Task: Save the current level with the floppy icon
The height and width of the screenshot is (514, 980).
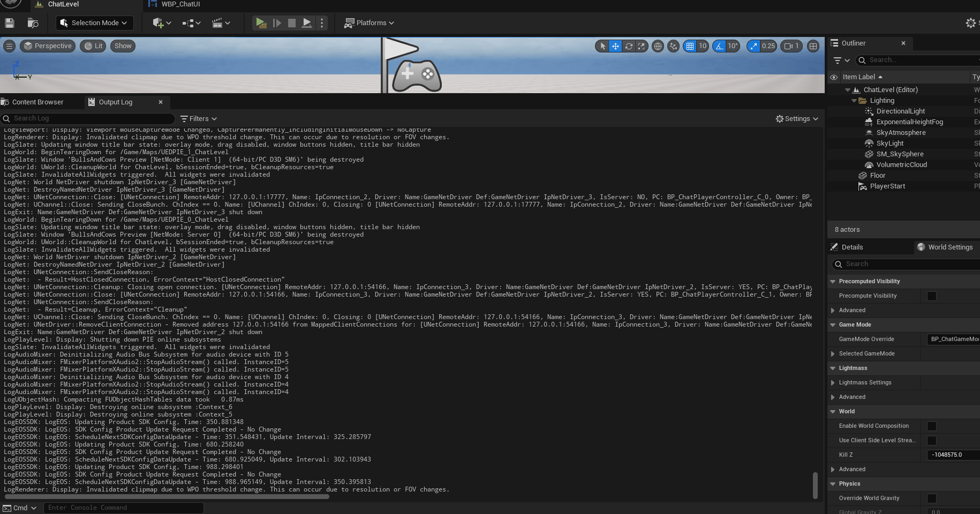Action: tap(9, 23)
